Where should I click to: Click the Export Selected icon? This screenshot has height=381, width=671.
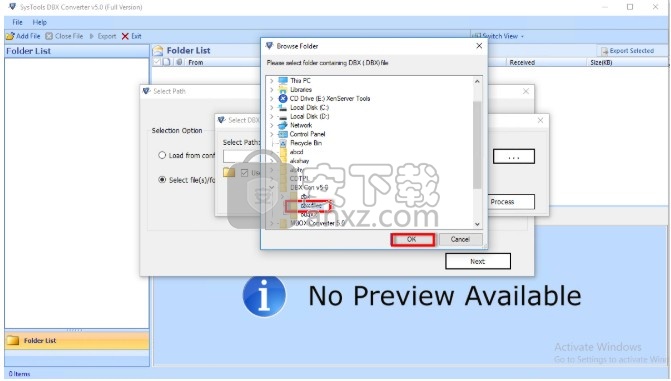pyautogui.click(x=605, y=51)
